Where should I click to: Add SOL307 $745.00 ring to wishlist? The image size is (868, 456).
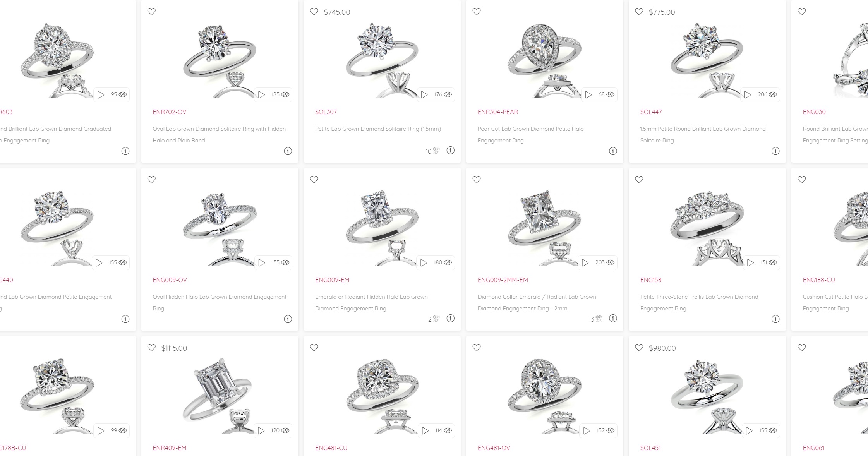point(314,12)
